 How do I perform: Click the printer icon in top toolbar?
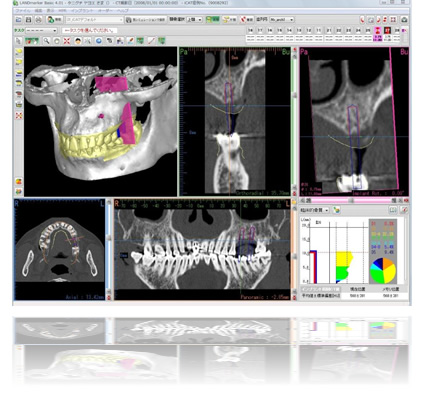pyautogui.click(x=39, y=20)
